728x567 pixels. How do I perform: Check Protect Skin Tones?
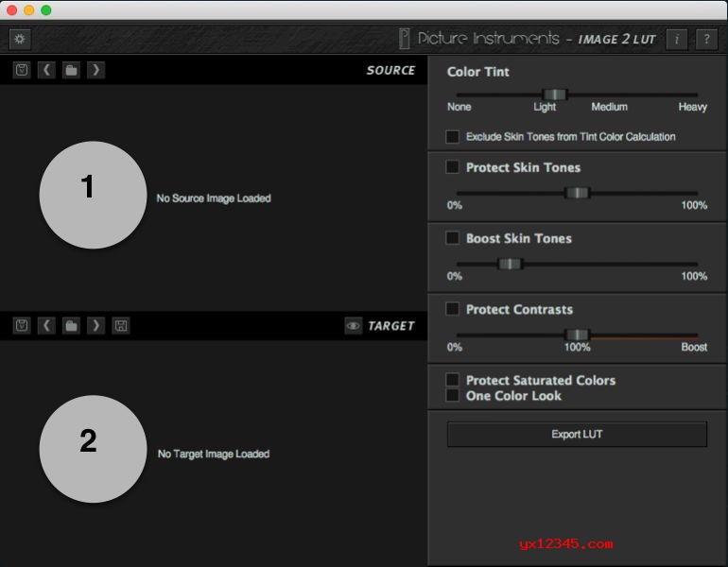coord(452,167)
